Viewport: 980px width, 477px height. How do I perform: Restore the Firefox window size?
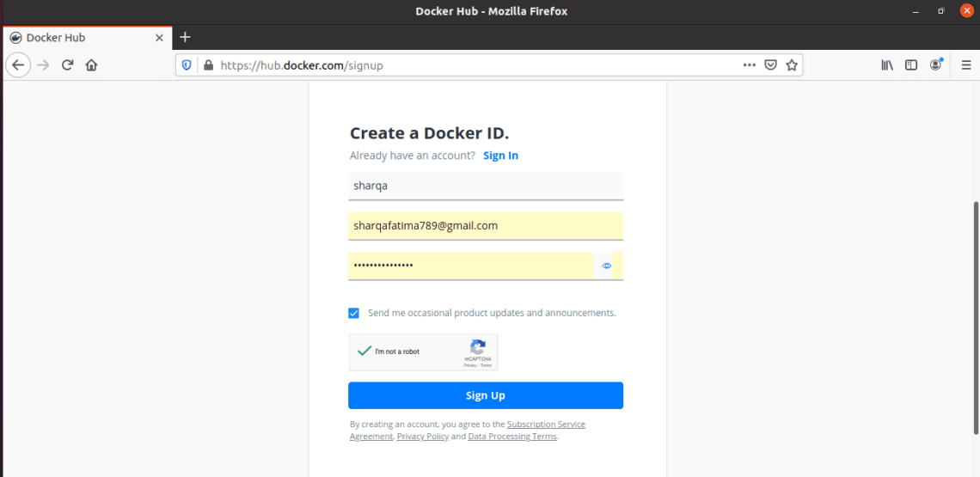click(940, 12)
